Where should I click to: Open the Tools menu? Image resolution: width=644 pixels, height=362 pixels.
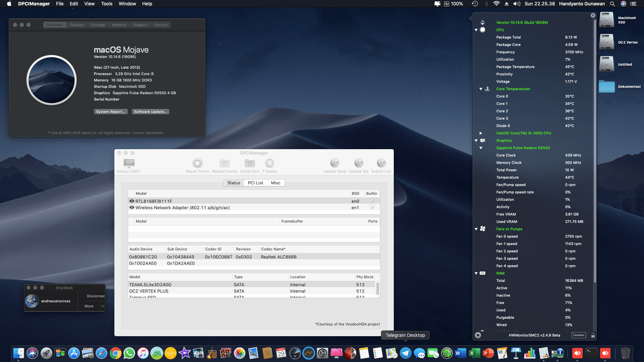click(106, 4)
